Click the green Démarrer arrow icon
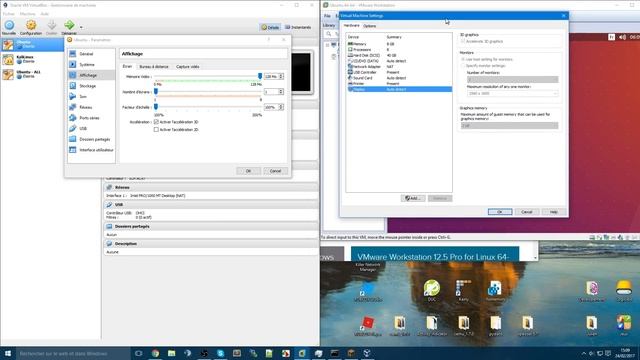The image size is (640, 360). tap(69, 27)
